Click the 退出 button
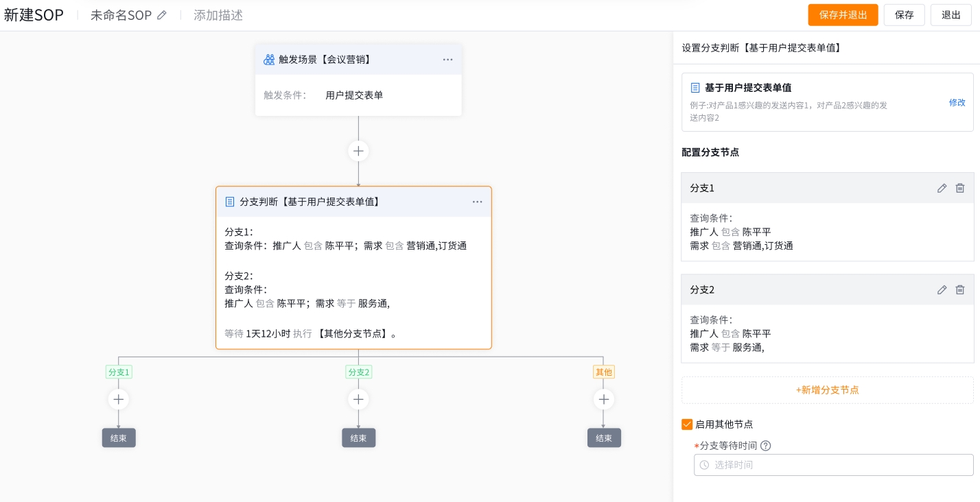The image size is (980, 502). point(950,15)
